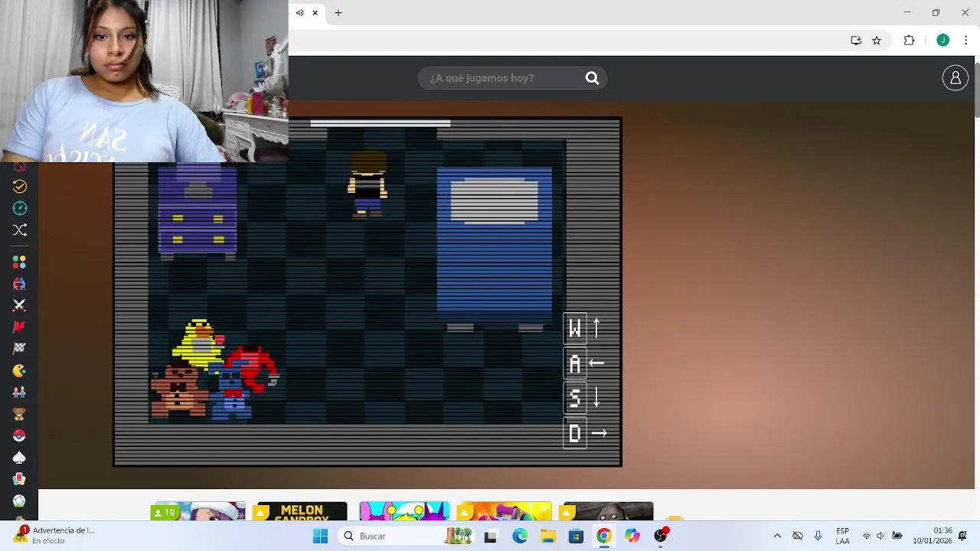Screen dimensions: 980x551
Task: Open the Melon Sandbox game thumbnail
Action: (x=302, y=511)
